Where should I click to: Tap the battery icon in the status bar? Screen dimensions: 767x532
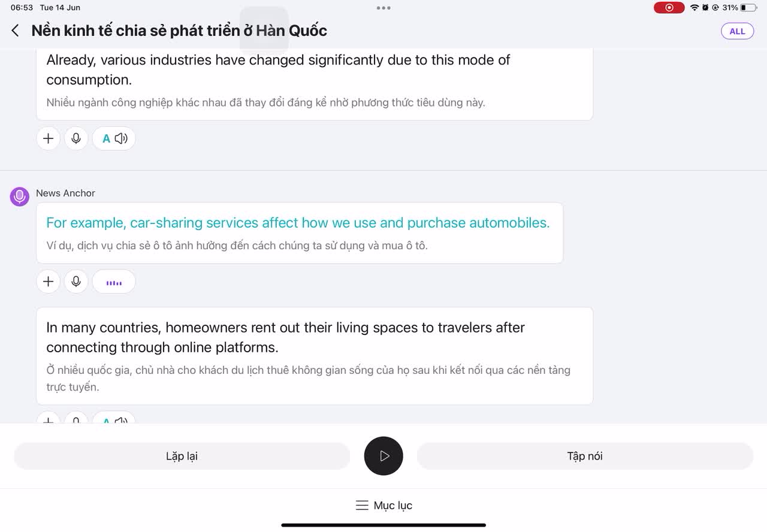(x=748, y=8)
